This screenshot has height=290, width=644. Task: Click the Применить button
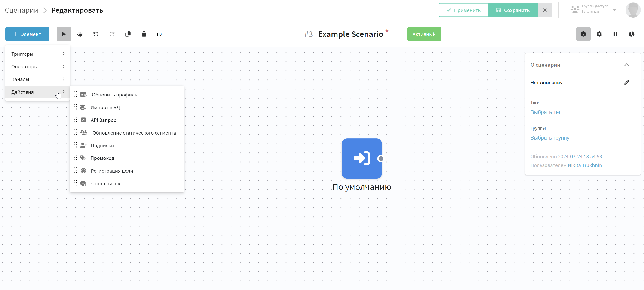click(x=463, y=10)
